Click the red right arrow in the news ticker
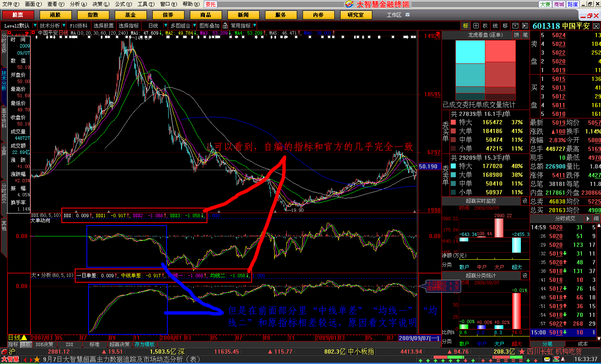Image resolution: width=601 pixels, height=364 pixels. (30, 359)
